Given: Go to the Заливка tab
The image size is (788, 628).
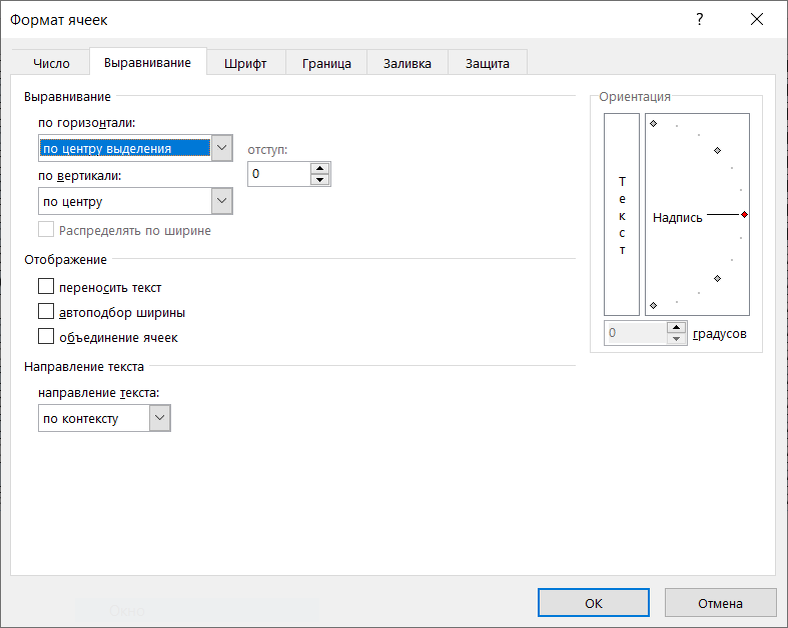Looking at the screenshot, I should [x=408, y=63].
